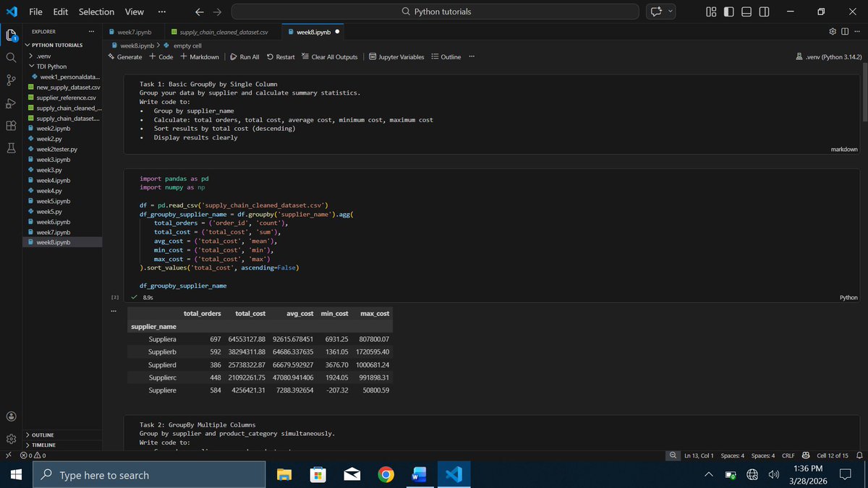Open the File menu
The image size is (868, 488).
point(35,12)
